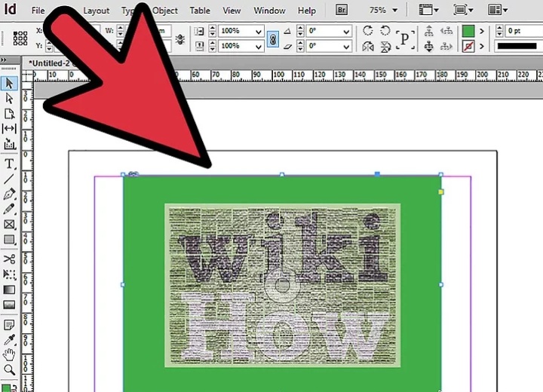Open the Layout menu

pyautogui.click(x=96, y=11)
